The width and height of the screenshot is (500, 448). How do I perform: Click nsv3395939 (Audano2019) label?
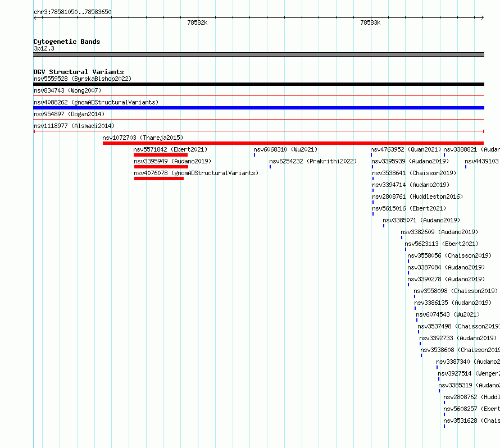click(x=411, y=161)
